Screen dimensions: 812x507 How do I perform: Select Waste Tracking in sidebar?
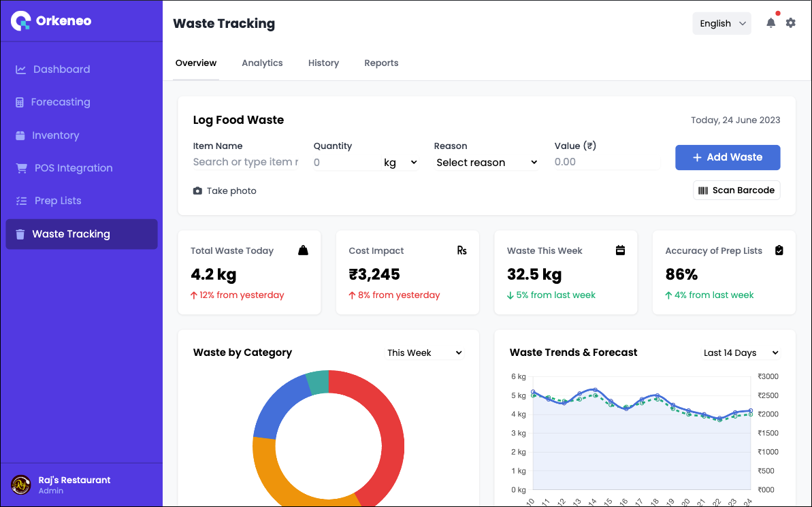tap(81, 234)
